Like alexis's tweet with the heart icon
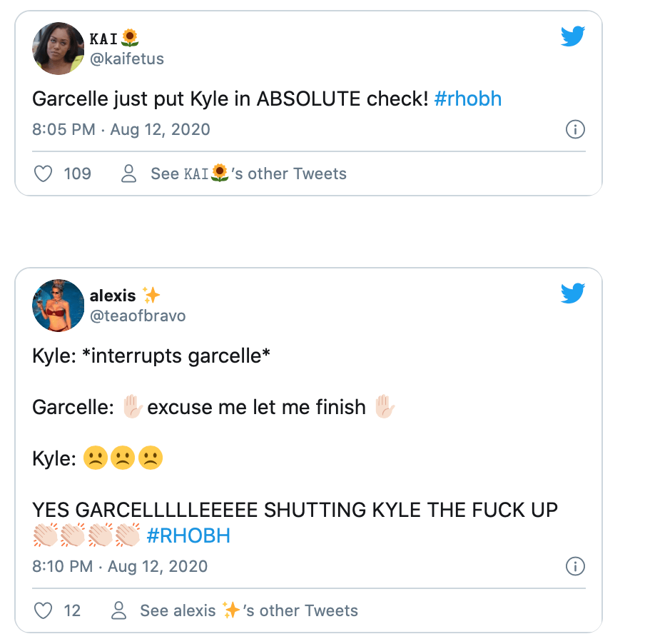Screen dimensions: 645x644 (44, 610)
